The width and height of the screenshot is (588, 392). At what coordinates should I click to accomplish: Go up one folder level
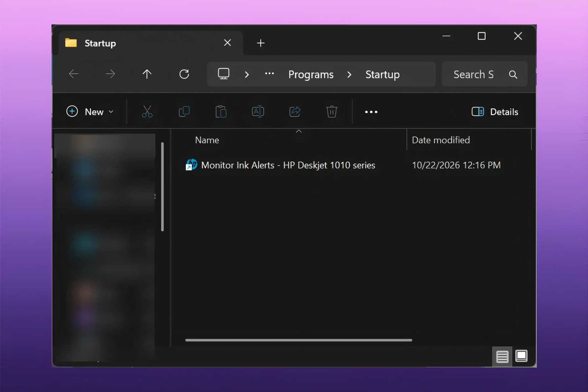tap(147, 74)
